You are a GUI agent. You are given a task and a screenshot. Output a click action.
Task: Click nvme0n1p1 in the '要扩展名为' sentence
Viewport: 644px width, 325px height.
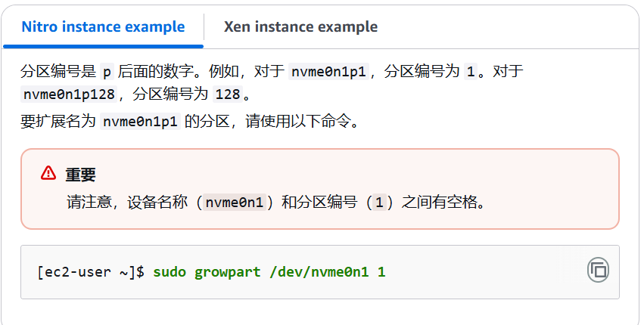(140, 121)
